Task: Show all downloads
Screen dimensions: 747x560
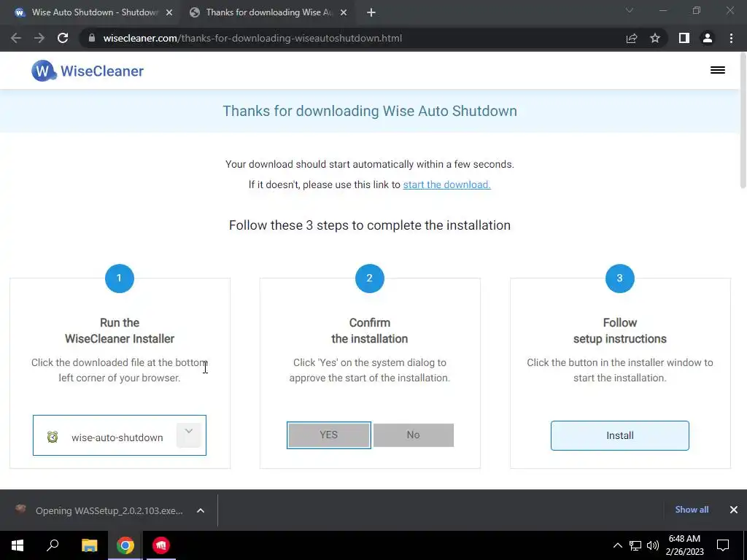Action: pyautogui.click(x=692, y=510)
